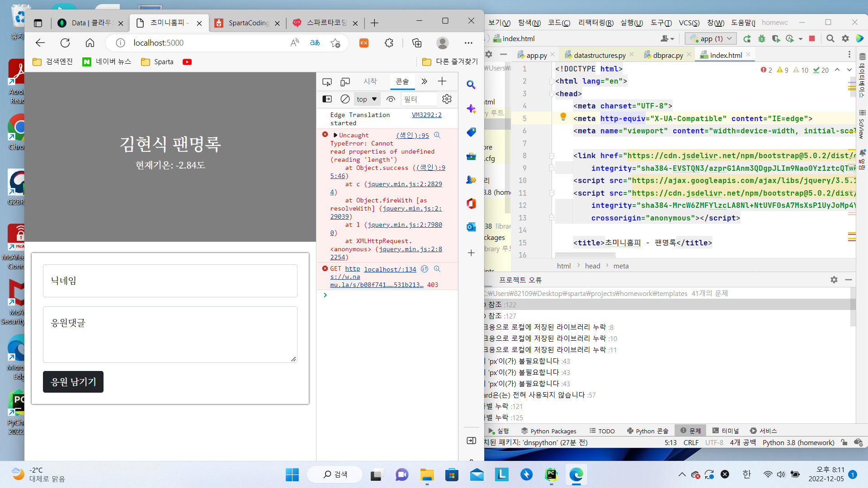Image resolution: width=868 pixels, height=488 pixels.
Task: Open the app (1) run configuration dropdown
Action: click(711, 39)
